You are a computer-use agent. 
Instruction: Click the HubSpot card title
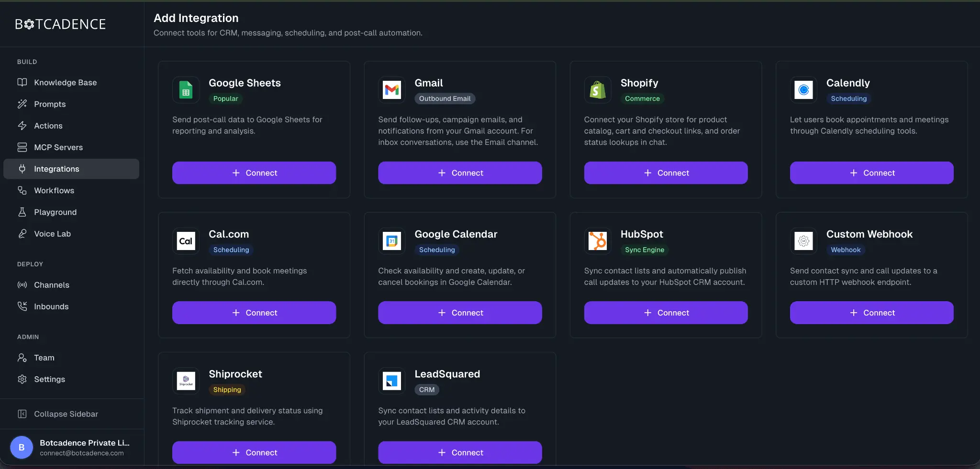642,234
